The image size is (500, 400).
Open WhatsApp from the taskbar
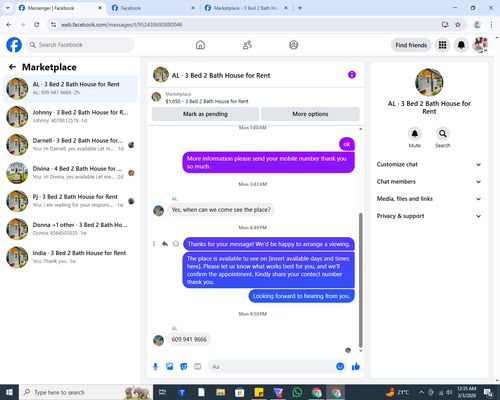[x=297, y=392]
